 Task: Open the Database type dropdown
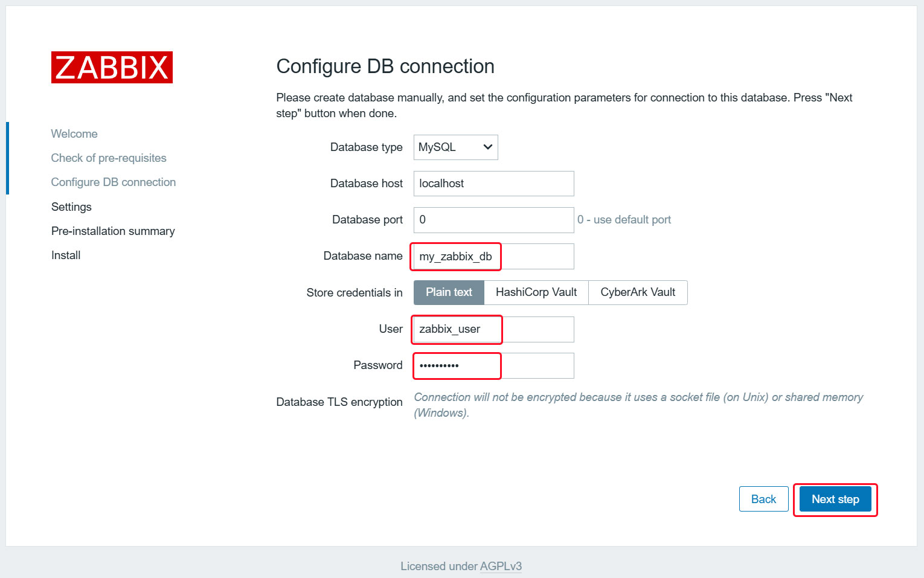point(455,147)
